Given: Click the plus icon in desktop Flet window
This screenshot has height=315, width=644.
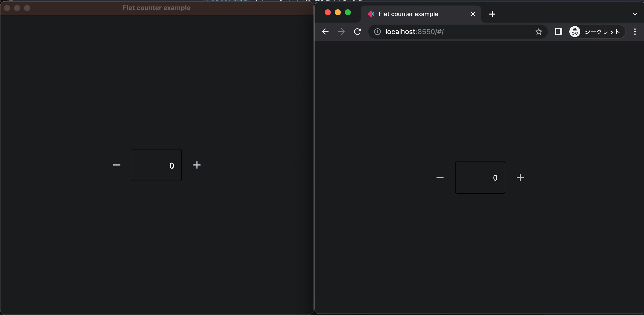Looking at the screenshot, I should coord(197,165).
